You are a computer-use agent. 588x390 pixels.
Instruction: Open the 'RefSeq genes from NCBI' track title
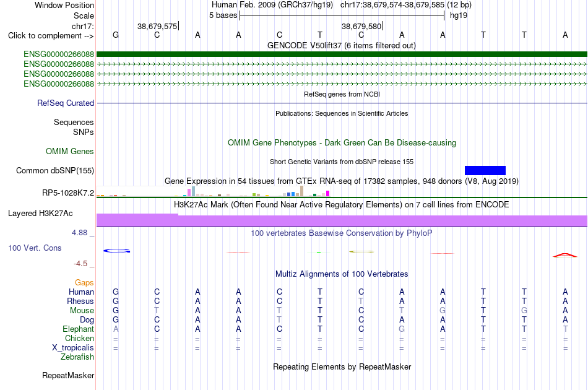[342, 94]
